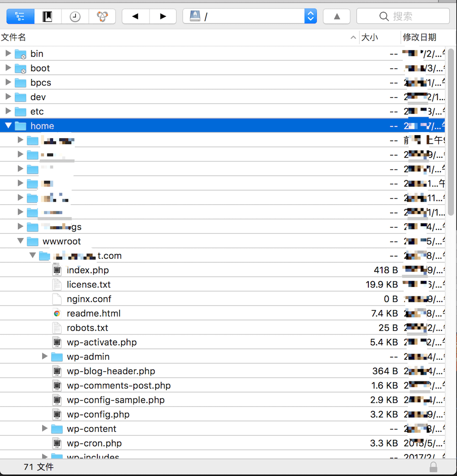Expand the wp-admin folder
This screenshot has width=457, height=476.
pos(45,356)
